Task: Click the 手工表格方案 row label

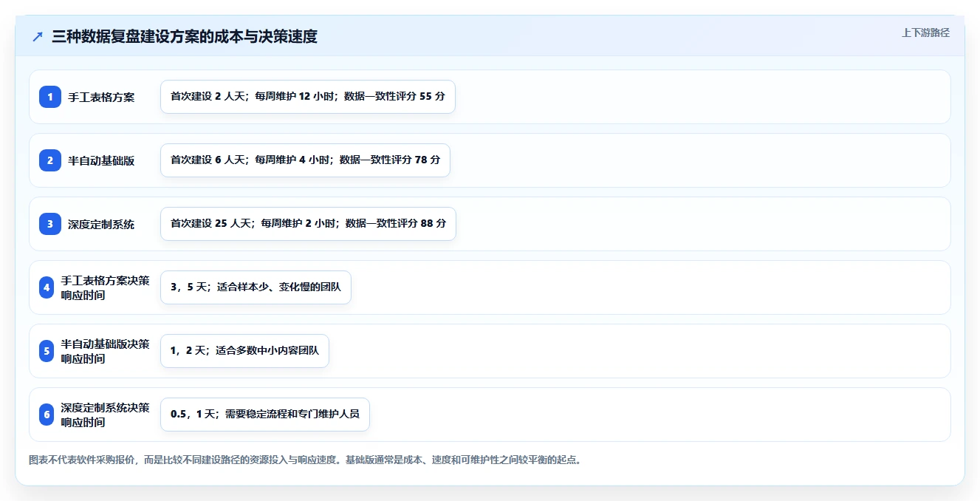Action: coord(101,97)
